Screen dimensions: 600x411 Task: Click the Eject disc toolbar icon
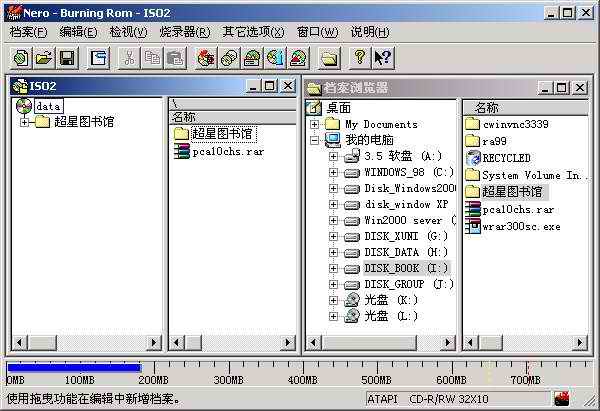coord(298,58)
